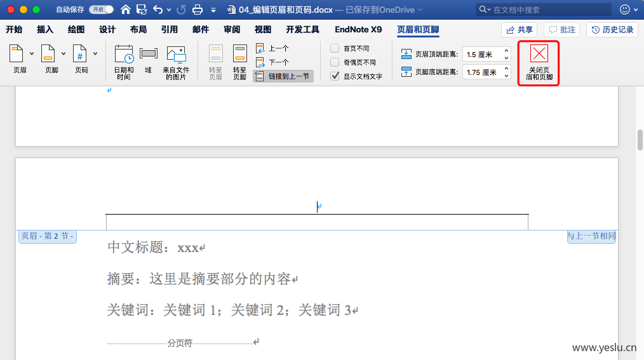This screenshot has width=644, height=360.
Task: Insert picture from file (来自文件的图片)
Action: [176, 62]
